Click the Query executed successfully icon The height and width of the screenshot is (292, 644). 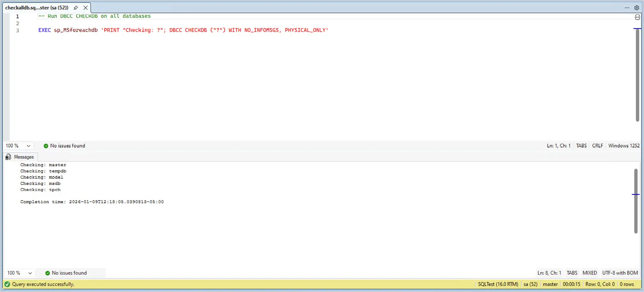tap(7, 284)
